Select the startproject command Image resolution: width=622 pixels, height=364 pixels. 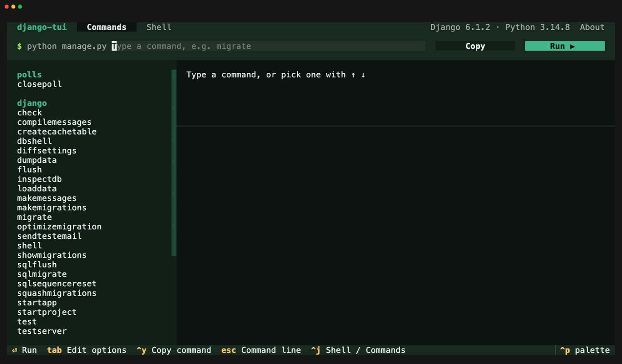(x=47, y=312)
